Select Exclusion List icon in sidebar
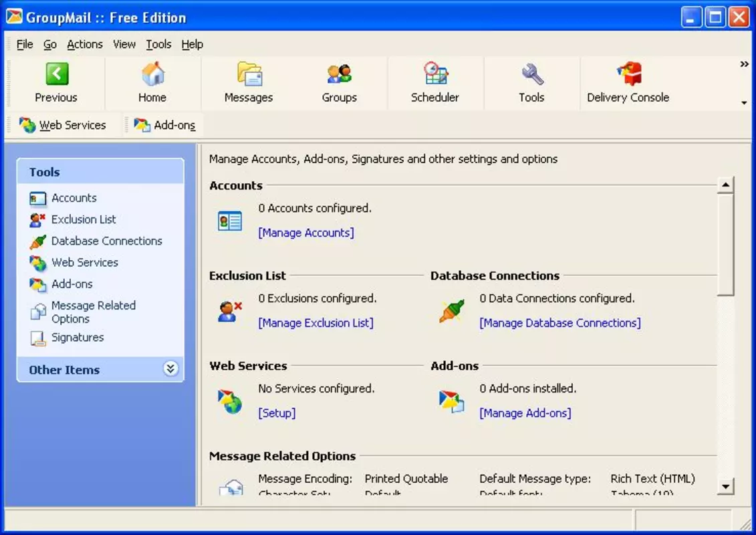 click(37, 220)
